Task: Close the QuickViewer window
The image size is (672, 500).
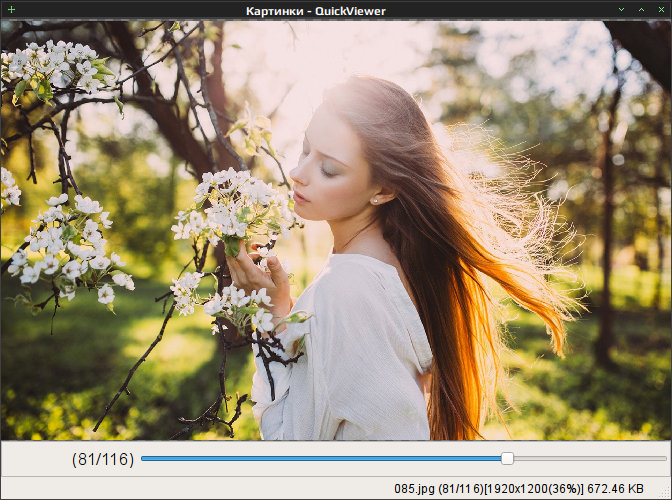Action: click(661, 9)
